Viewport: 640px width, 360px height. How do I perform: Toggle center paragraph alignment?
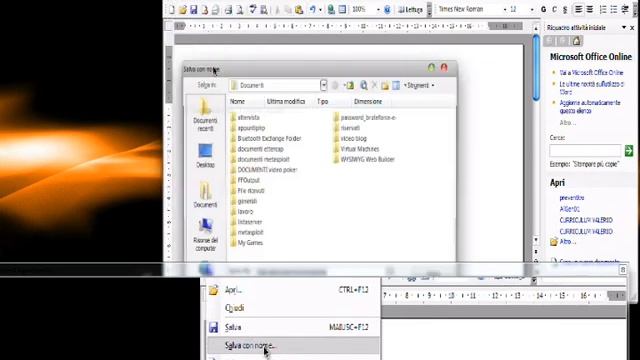[590, 9]
